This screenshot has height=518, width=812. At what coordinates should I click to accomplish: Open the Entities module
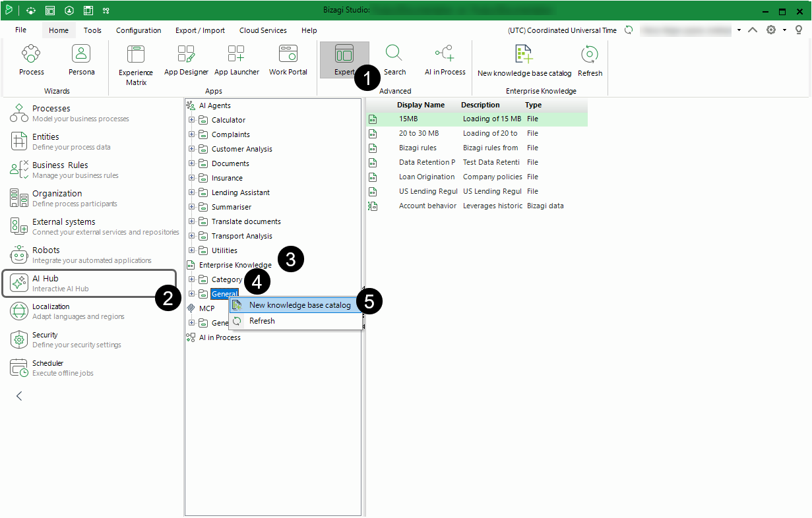click(61, 142)
